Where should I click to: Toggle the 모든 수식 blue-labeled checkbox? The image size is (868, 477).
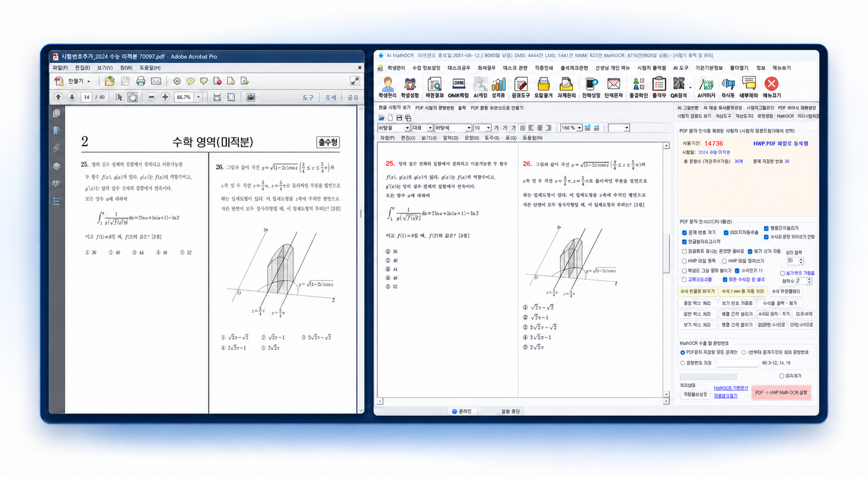pyautogui.click(x=725, y=280)
